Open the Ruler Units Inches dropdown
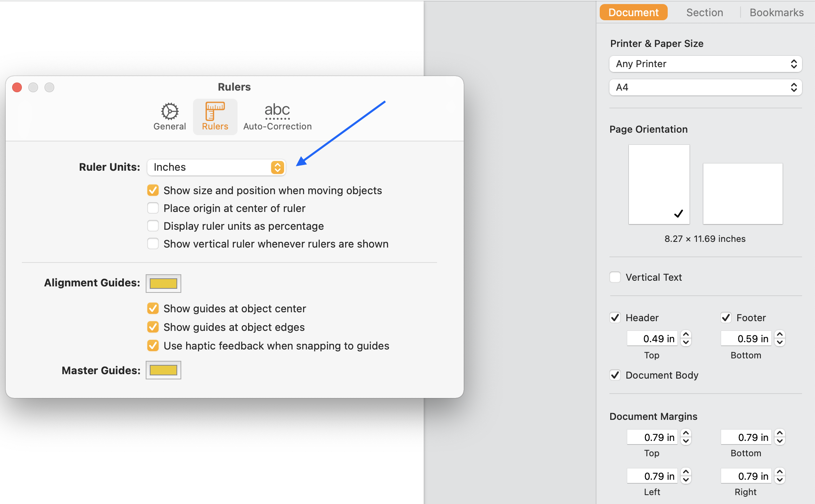Viewport: 815px width, 504px height. tap(216, 167)
